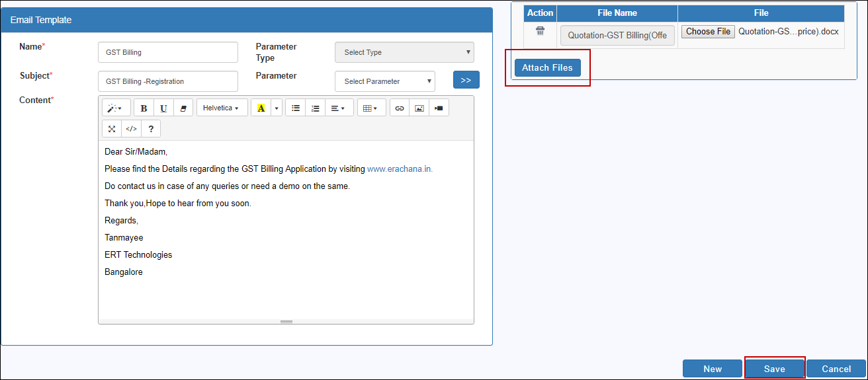Click the File column header
The height and width of the screenshot is (380, 868).
pos(761,13)
